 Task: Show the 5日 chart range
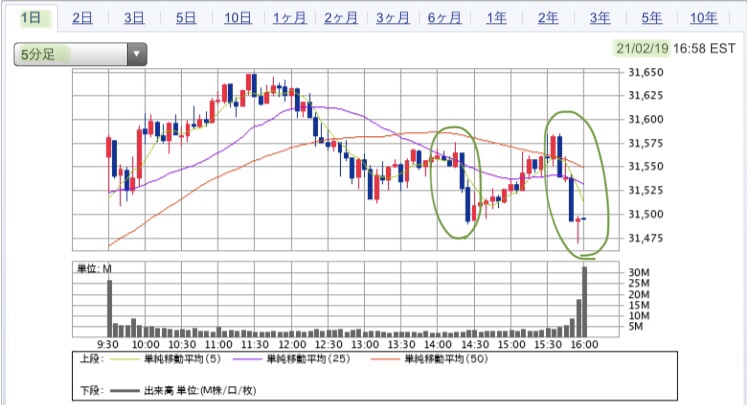click(186, 18)
